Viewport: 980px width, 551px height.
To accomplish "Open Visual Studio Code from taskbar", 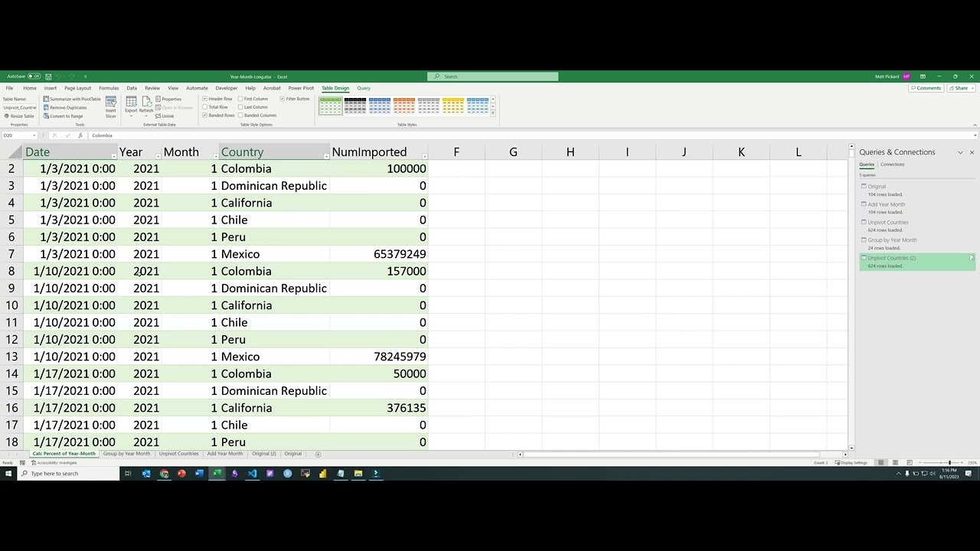I will click(252, 474).
